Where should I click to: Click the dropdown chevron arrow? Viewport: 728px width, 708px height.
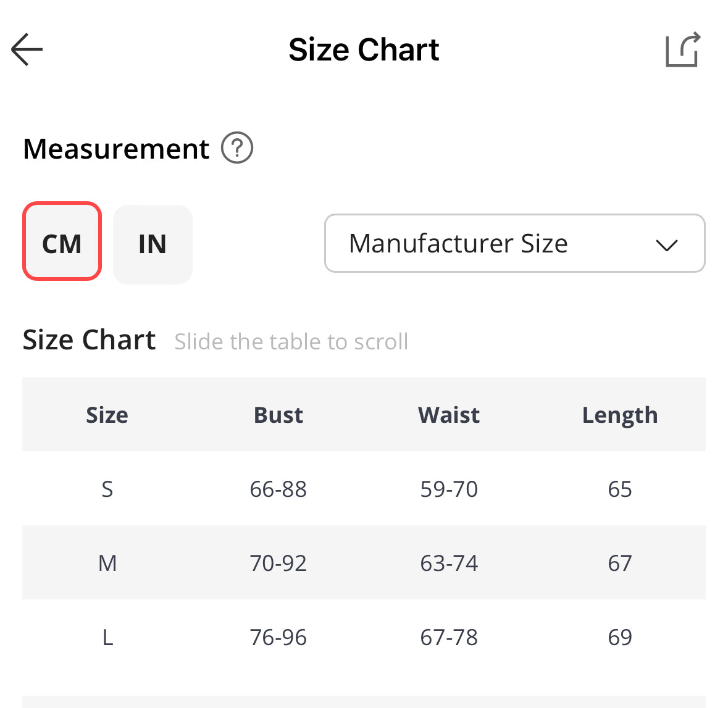coord(667,245)
